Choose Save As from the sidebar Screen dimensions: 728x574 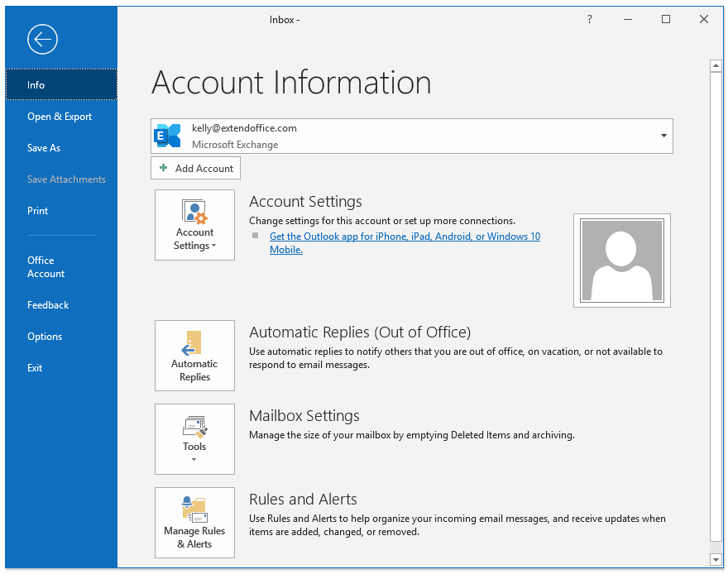pos(44,148)
